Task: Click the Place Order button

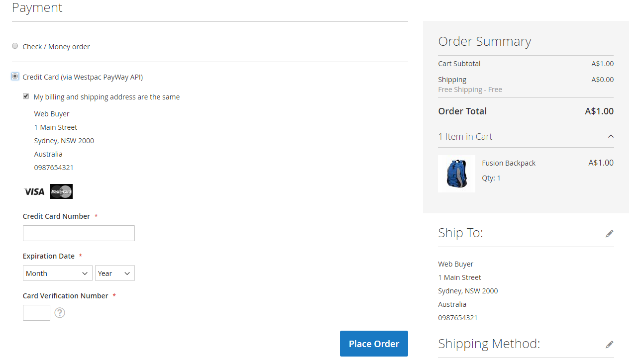Action: (374, 344)
